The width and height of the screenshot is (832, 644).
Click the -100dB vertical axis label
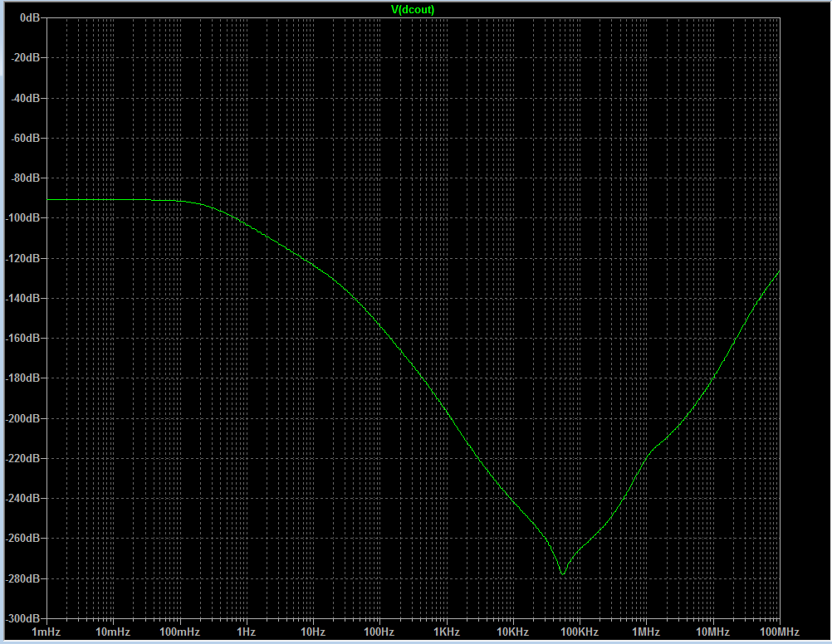pos(22,217)
